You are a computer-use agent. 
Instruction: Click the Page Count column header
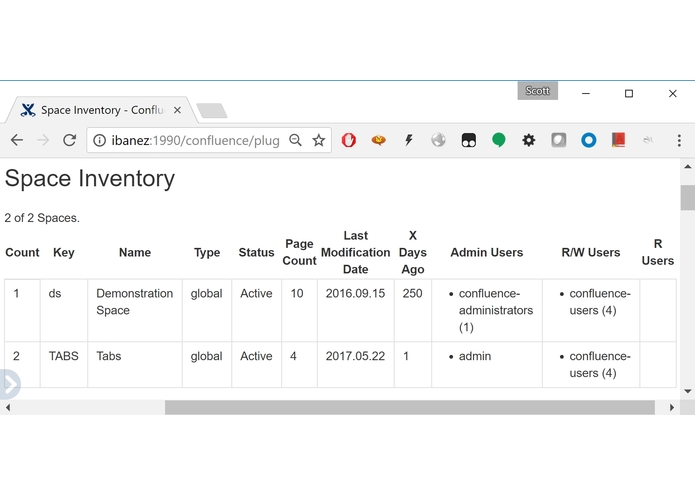click(x=299, y=252)
